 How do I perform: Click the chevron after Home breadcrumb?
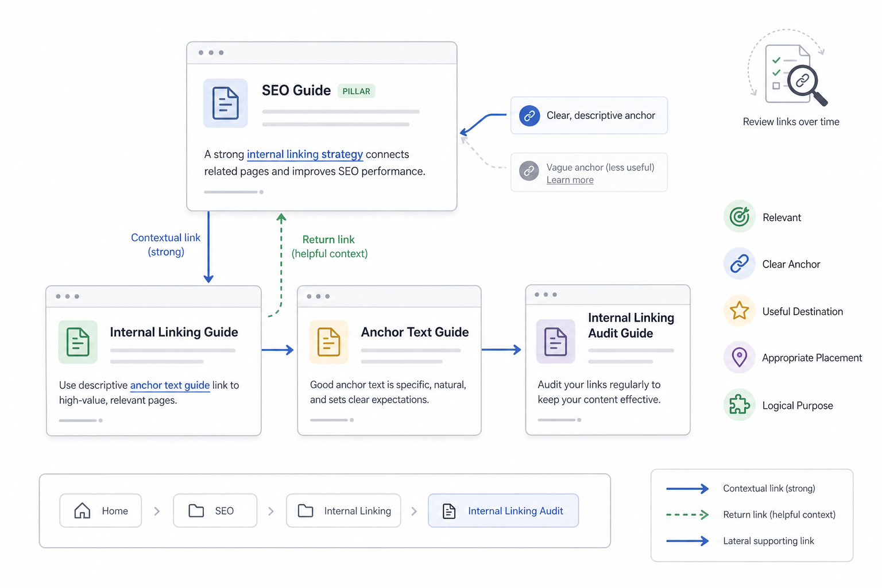click(x=157, y=511)
